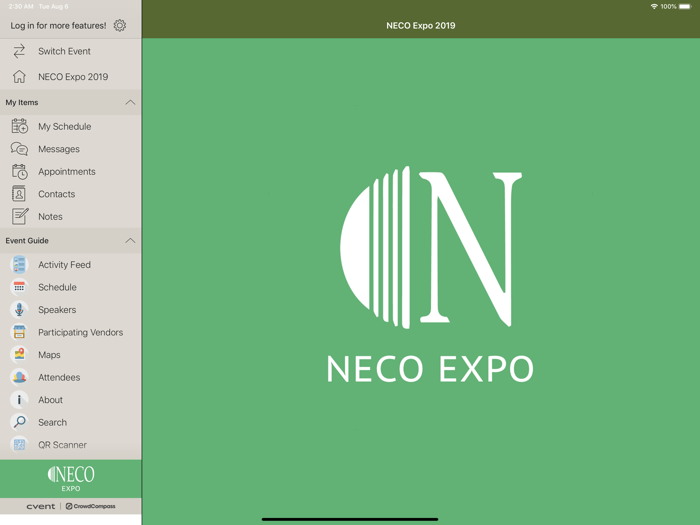Click the 'NECO Expo 2019' header title
Screen dimensions: 700x525
coord(421,25)
